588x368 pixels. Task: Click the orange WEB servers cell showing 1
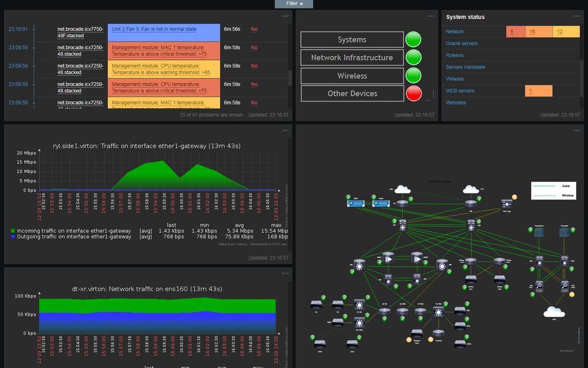tap(538, 91)
